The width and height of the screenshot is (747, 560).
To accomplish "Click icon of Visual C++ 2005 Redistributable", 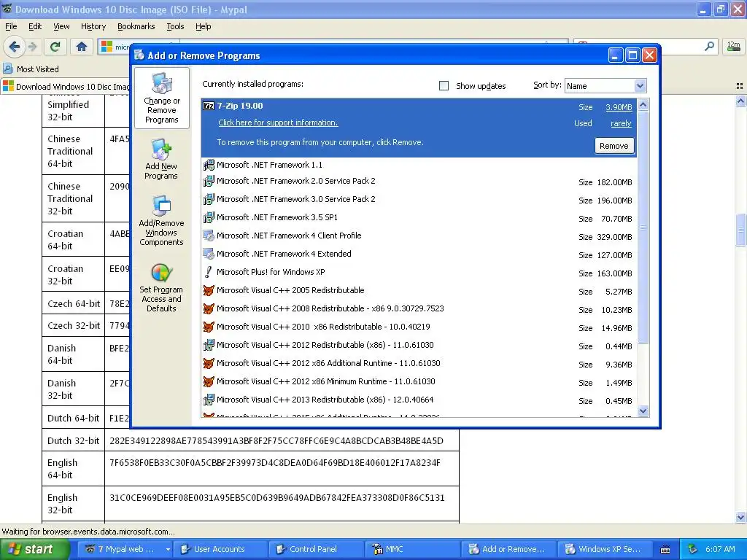I will pyautogui.click(x=209, y=290).
